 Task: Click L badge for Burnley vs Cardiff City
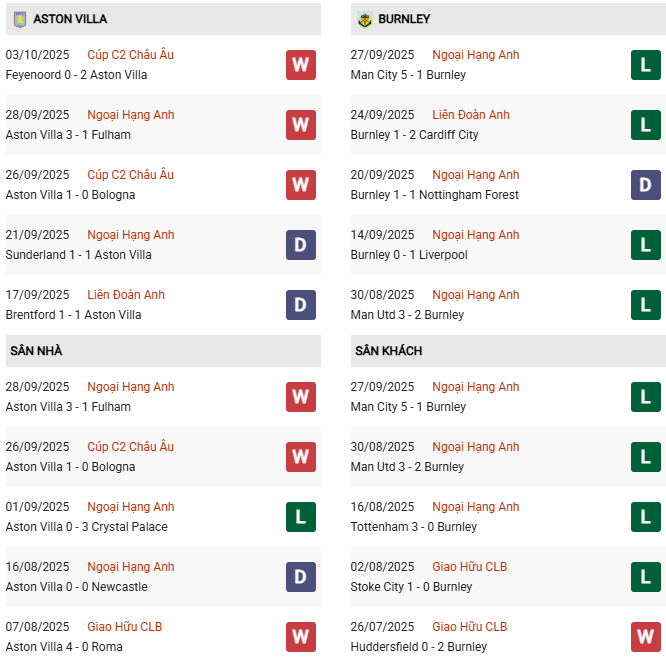(x=646, y=125)
